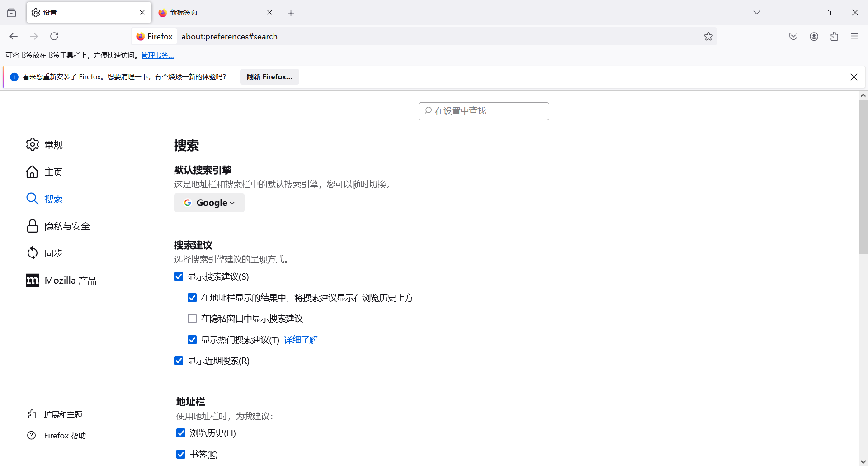868x466 pixels.
Task: Click the Firefox View icon
Action: click(x=11, y=13)
